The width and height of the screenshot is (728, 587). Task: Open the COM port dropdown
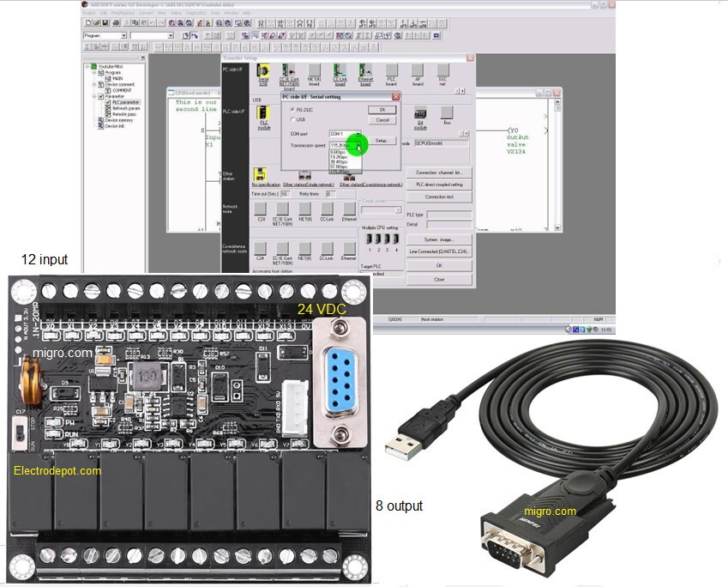click(x=358, y=133)
